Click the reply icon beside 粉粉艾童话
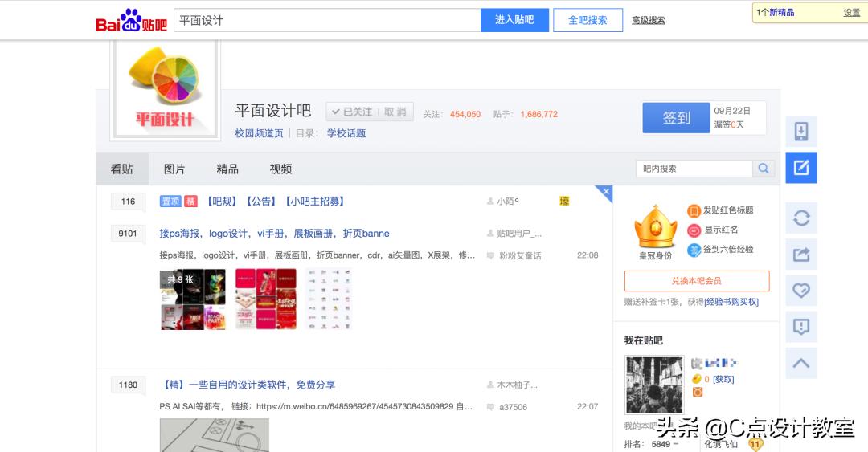 tap(490, 255)
